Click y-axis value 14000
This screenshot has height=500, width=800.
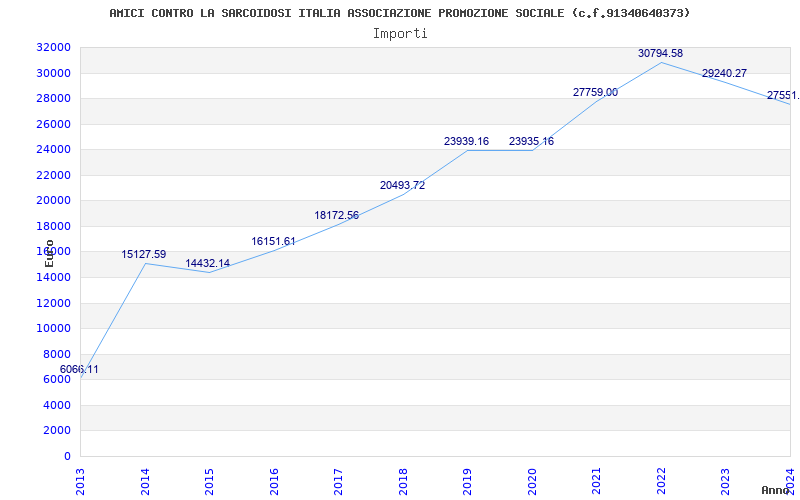point(53,277)
